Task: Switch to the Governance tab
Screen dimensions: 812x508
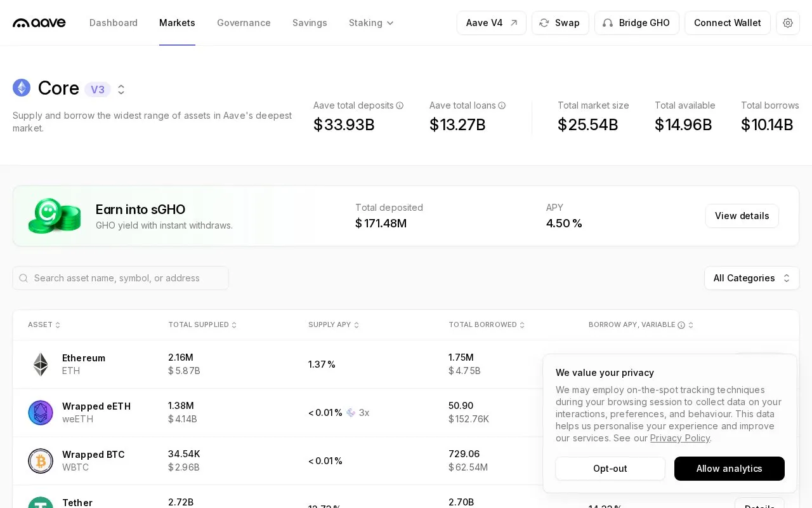Action: point(244,23)
